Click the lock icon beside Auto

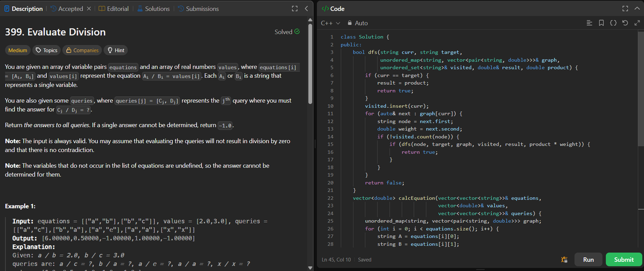coord(350,23)
